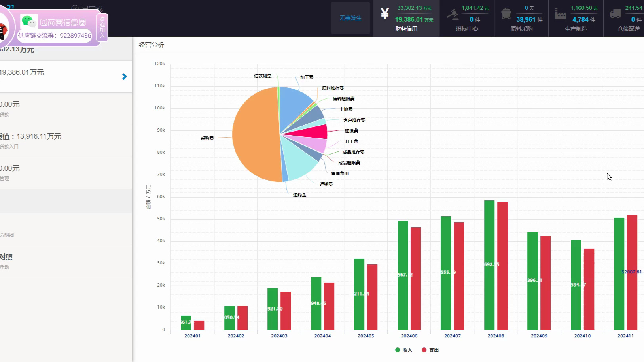
Task: Click the 建设费 pie label
Action: [351, 131]
